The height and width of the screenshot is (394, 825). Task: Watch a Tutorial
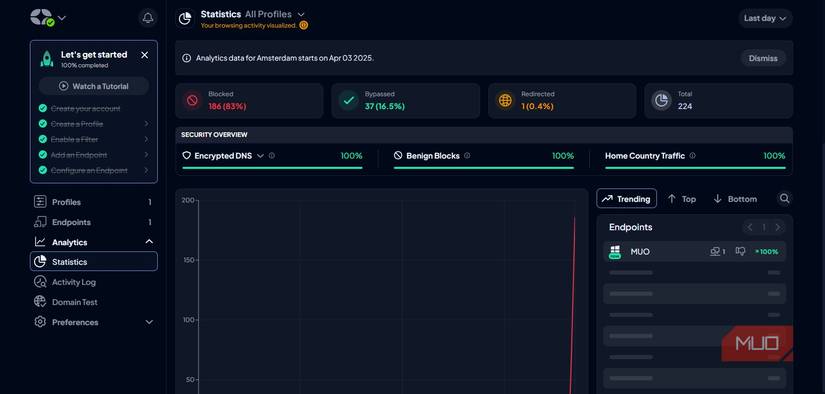click(x=94, y=86)
